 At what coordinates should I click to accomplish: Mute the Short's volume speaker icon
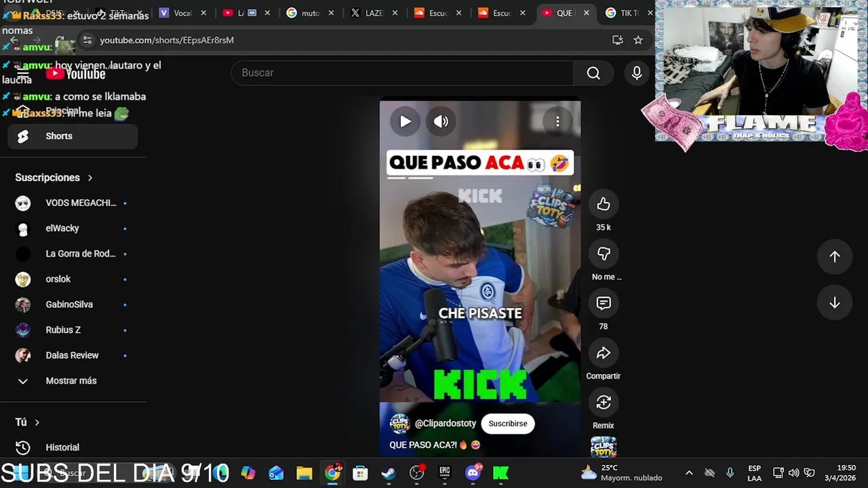point(441,121)
